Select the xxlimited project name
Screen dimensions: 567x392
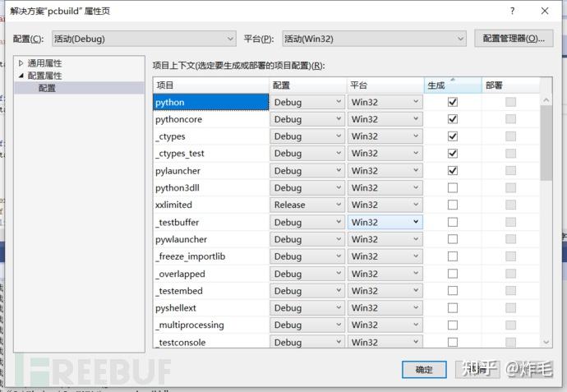[173, 205]
